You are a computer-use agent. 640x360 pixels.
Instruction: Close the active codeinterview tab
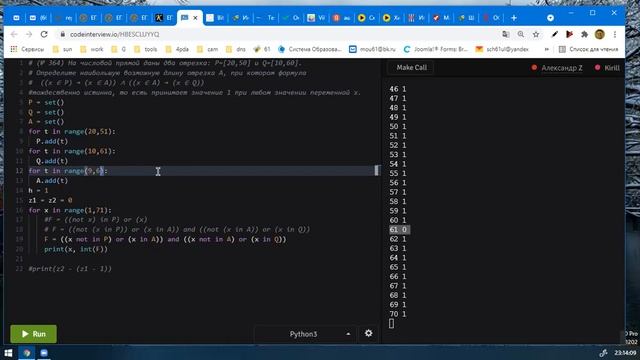(x=195, y=18)
